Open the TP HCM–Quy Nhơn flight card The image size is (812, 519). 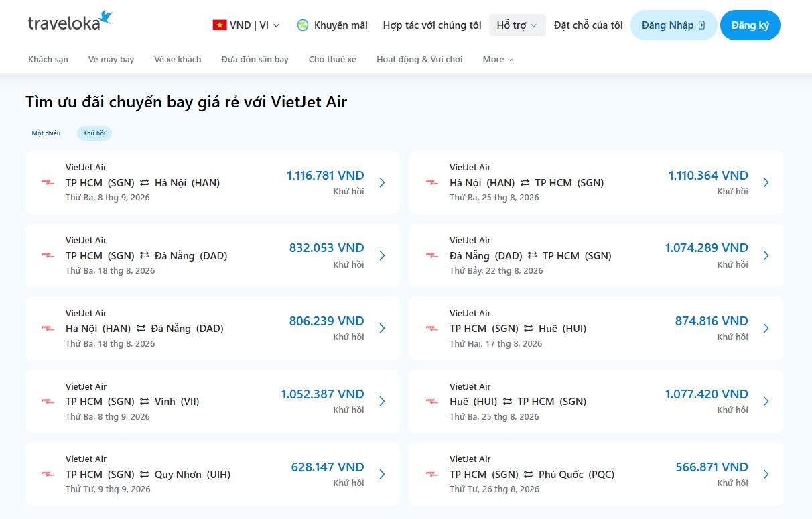pyautogui.click(x=212, y=474)
